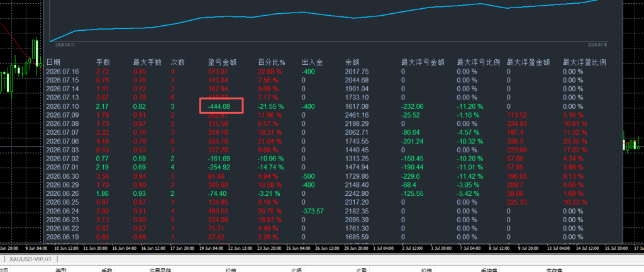Click the loss value -444.08
644x272 pixels.
[219, 106]
